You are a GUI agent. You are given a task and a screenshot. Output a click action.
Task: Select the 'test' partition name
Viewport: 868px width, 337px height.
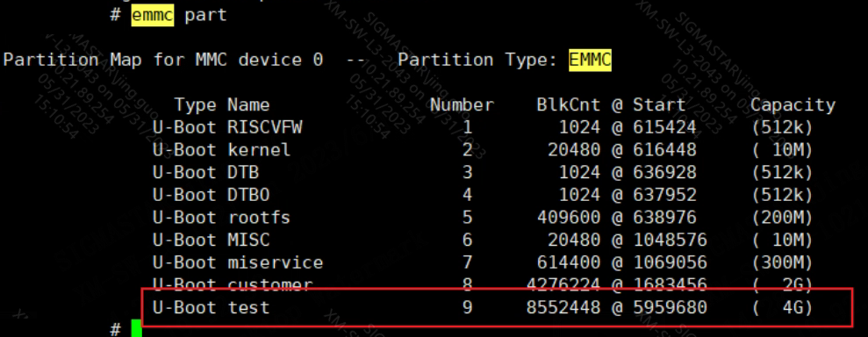pyautogui.click(x=249, y=307)
